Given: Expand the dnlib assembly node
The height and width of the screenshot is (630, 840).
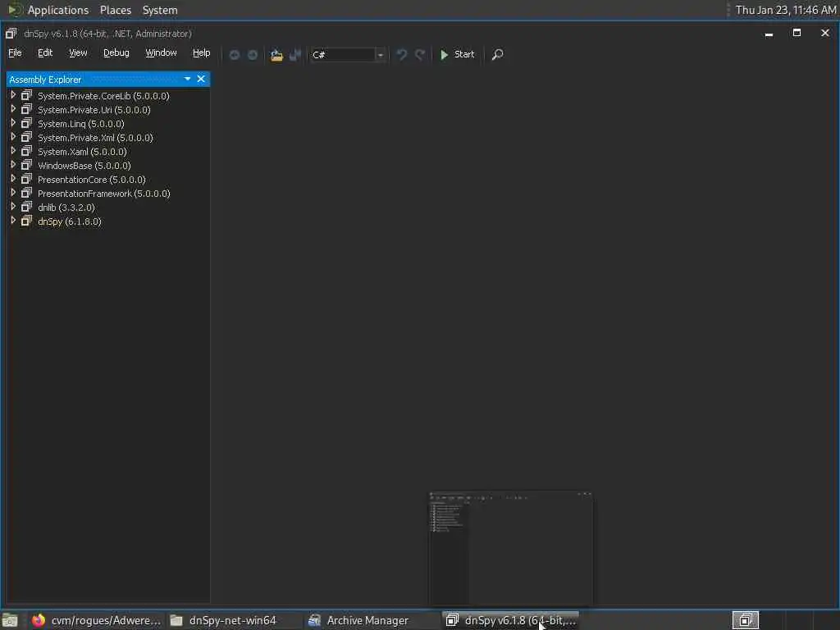Looking at the screenshot, I should coord(13,206).
